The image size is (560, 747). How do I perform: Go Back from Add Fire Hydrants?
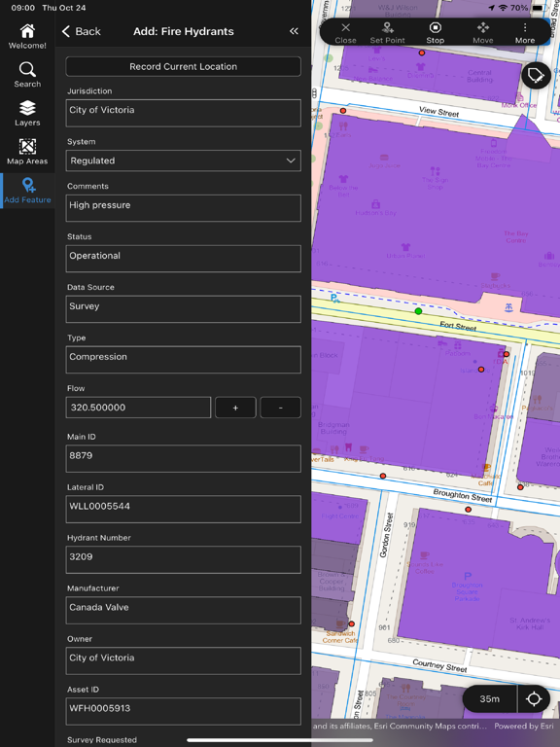[x=82, y=31]
